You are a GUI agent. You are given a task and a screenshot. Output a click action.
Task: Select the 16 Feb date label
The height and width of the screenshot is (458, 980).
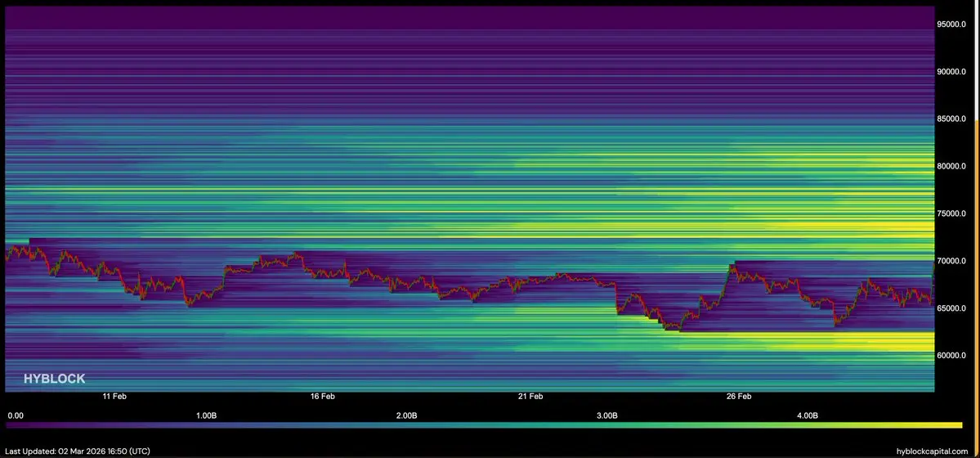(x=322, y=396)
